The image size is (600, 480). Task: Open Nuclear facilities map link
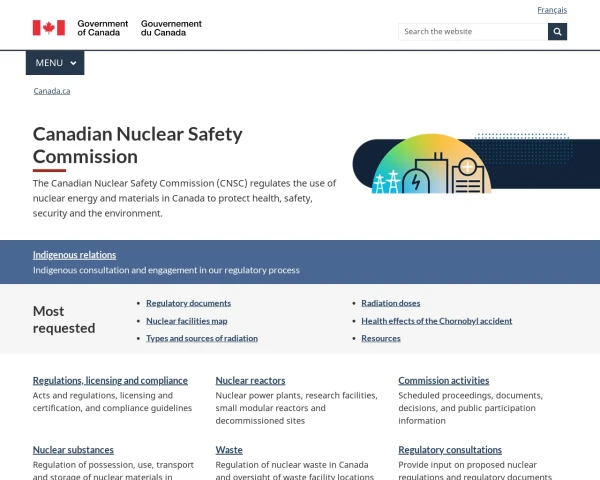tap(186, 321)
